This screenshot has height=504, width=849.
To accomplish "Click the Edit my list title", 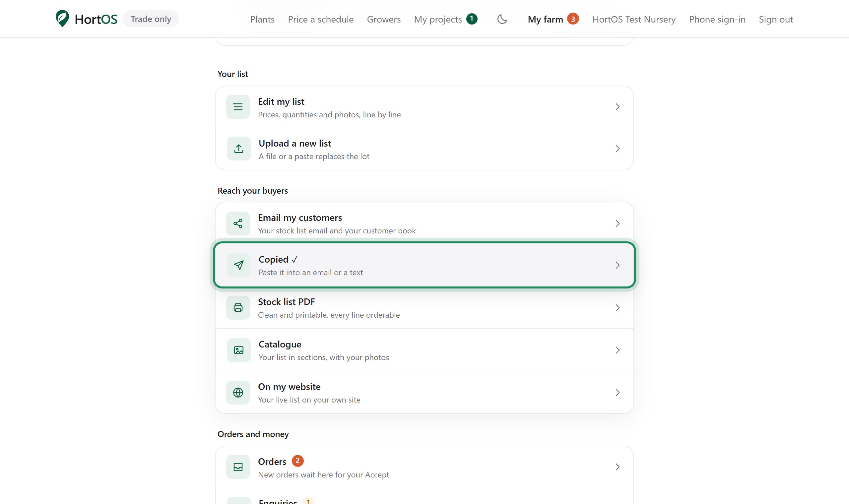I will (x=281, y=101).
